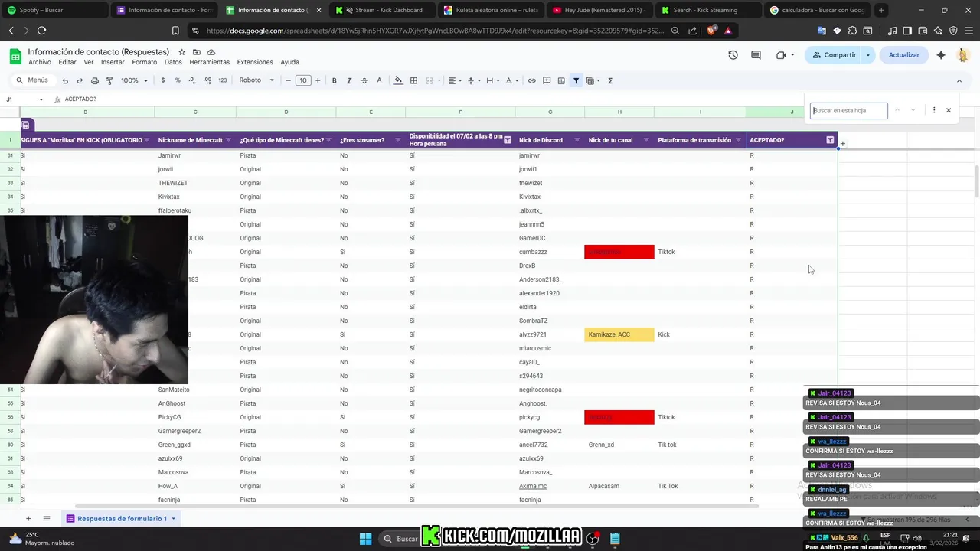Switch to the Kick Dashboard browser tab
The width and height of the screenshot is (980, 551).
pyautogui.click(x=383, y=10)
